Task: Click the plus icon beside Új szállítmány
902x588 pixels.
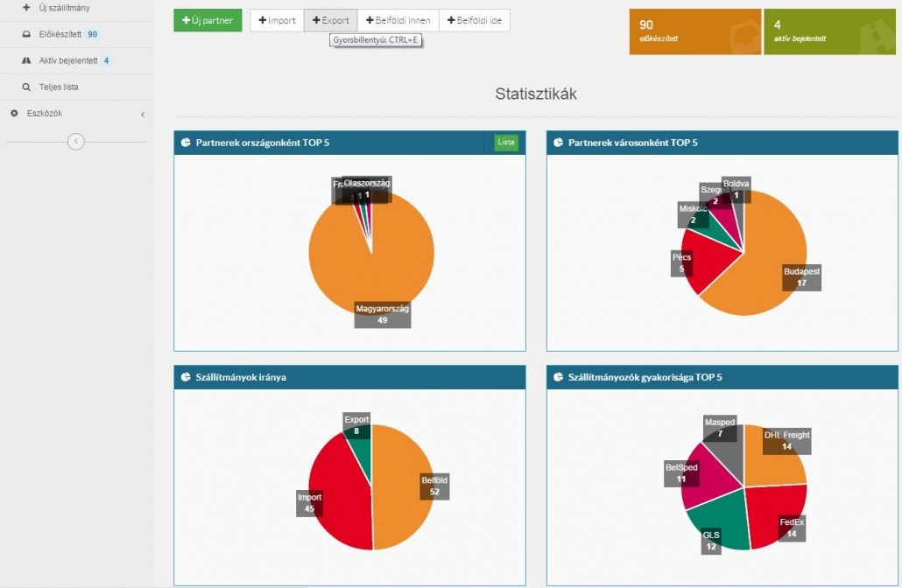Action: pos(26,8)
